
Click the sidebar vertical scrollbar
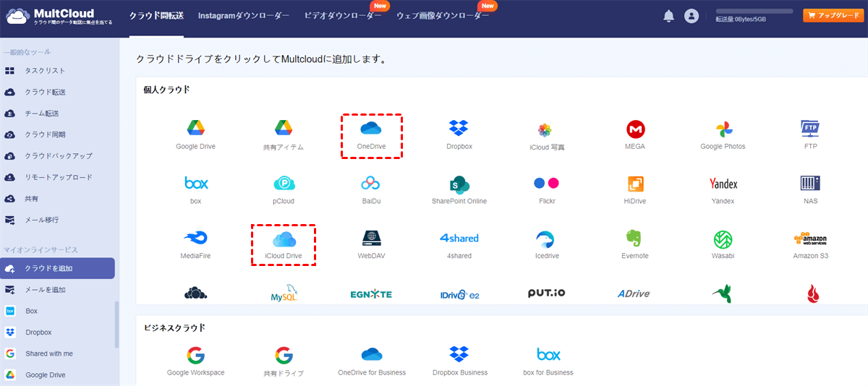(117, 324)
